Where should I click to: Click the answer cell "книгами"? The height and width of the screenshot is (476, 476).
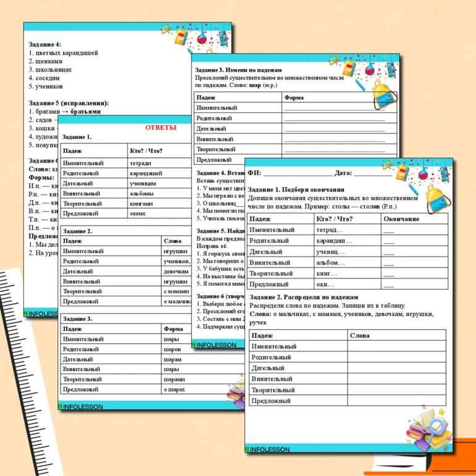141,203
